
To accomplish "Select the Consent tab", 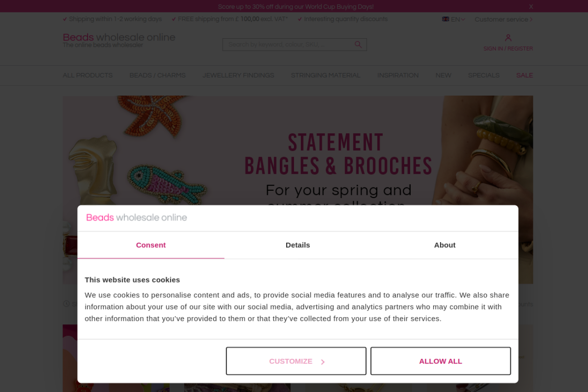I will click(151, 245).
